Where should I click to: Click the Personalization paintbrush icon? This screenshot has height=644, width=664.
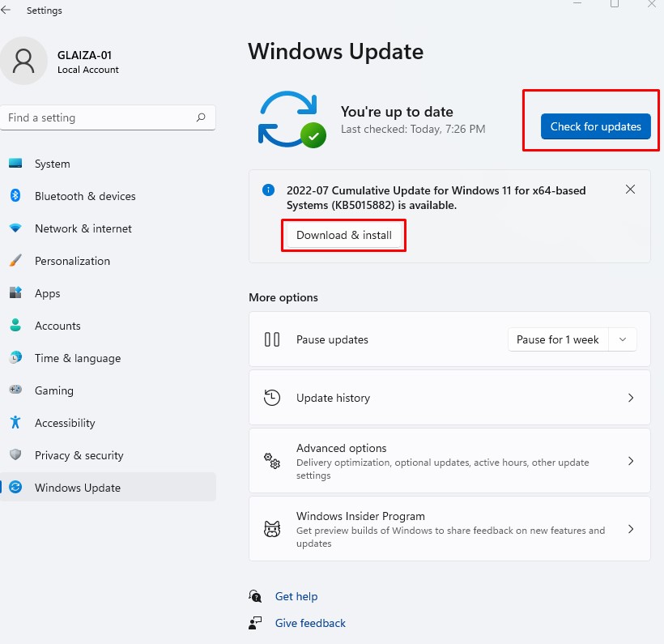click(x=15, y=261)
